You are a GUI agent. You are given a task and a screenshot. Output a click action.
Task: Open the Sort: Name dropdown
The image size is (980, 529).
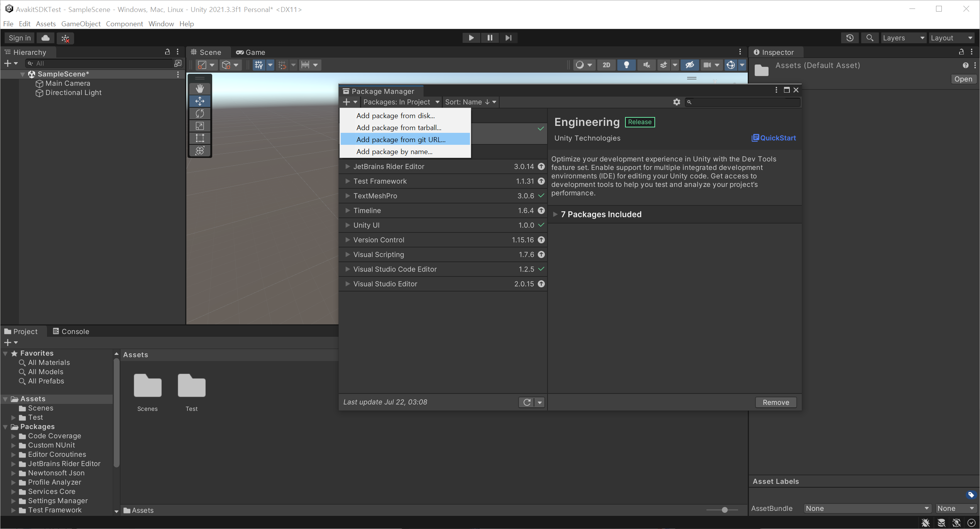(x=471, y=102)
